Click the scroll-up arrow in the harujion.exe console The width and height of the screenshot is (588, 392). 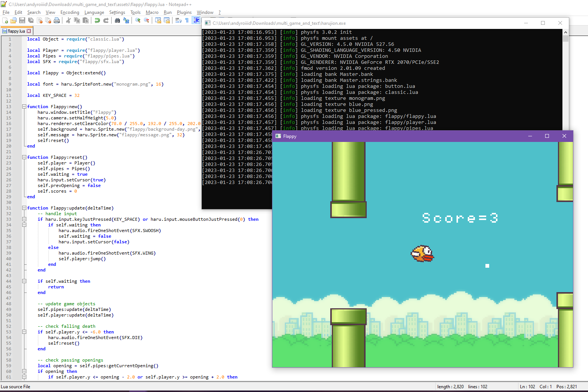point(565,32)
